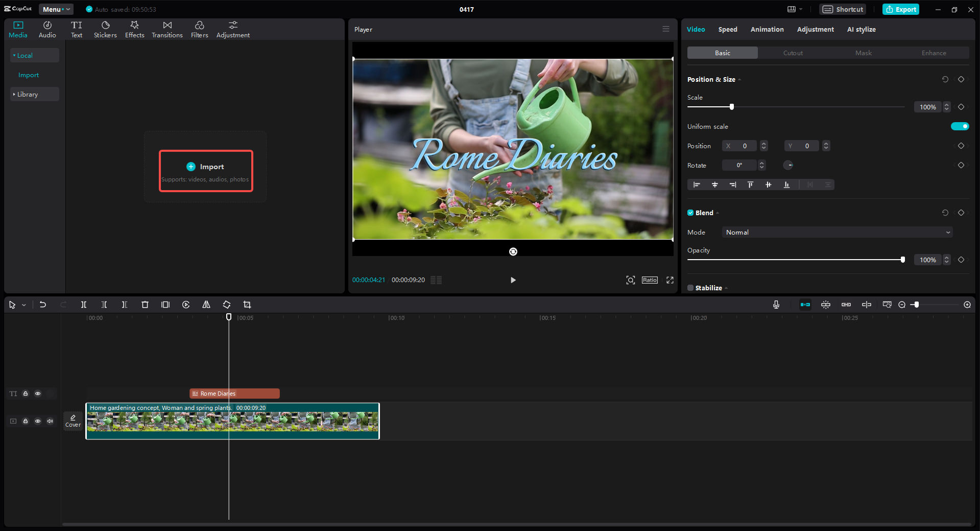Undo the last edit

(43, 304)
